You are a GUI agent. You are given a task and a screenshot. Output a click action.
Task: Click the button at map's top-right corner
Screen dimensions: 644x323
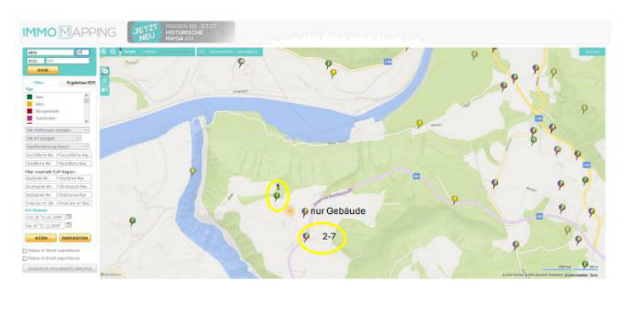pyautogui.click(x=592, y=52)
